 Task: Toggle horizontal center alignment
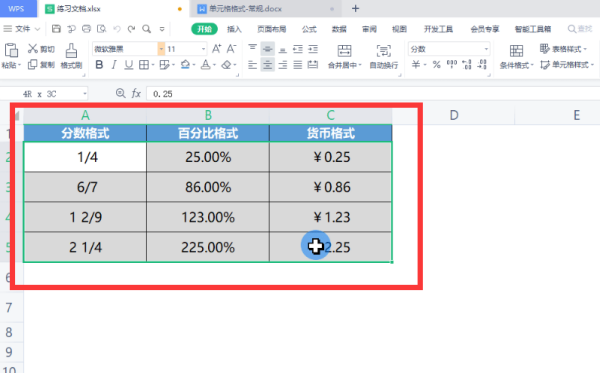tap(267, 65)
